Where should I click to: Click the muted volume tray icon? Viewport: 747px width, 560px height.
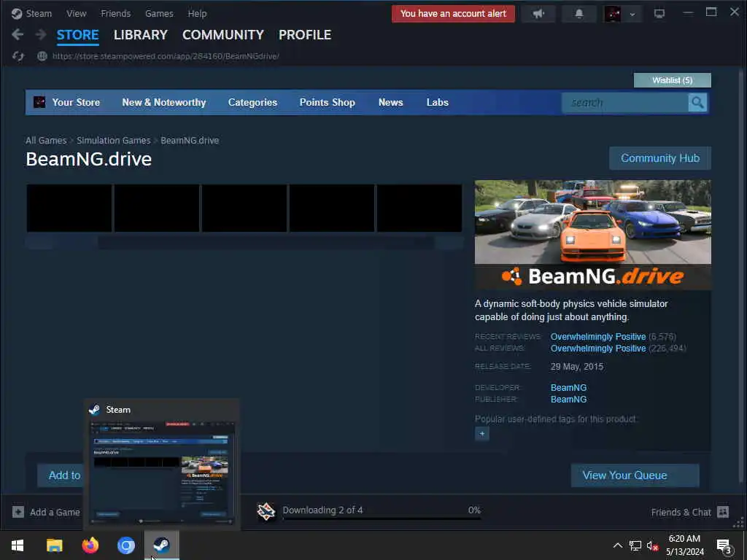click(x=652, y=545)
